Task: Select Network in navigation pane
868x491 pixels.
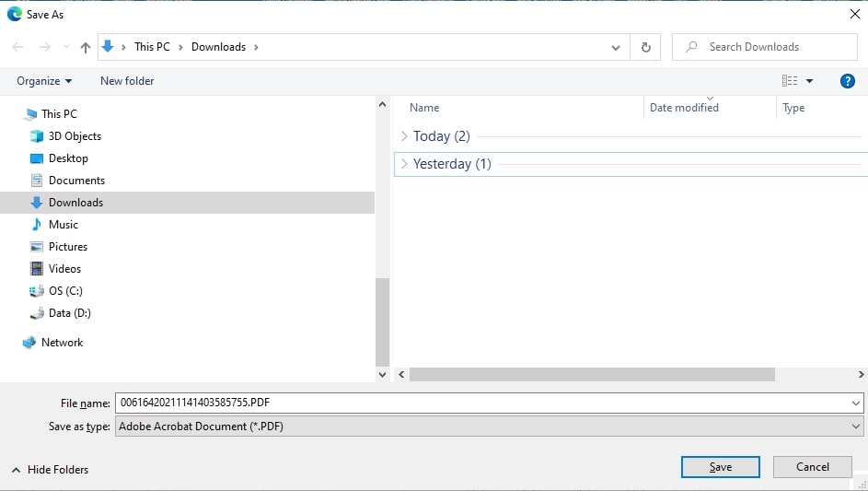Action: pyautogui.click(x=62, y=343)
